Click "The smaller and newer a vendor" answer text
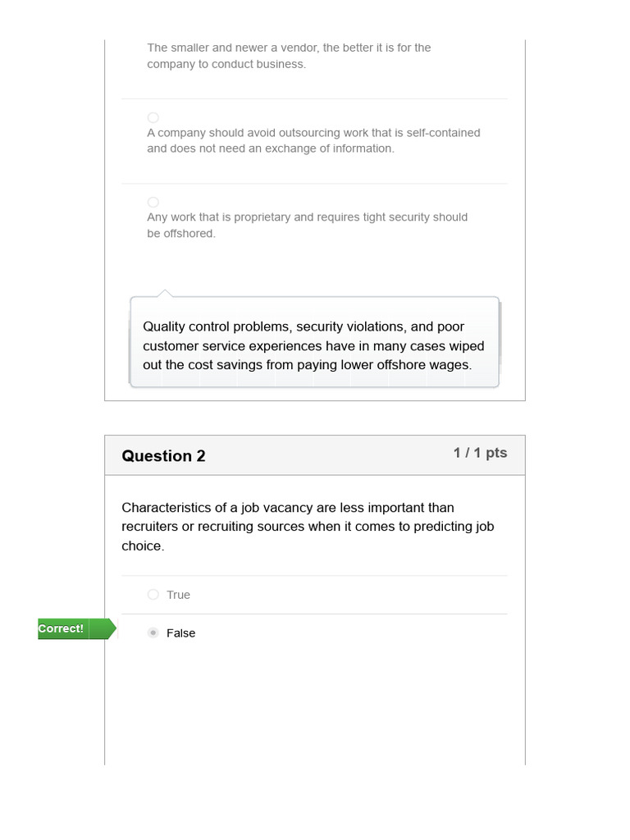630x840 pixels. click(289, 48)
